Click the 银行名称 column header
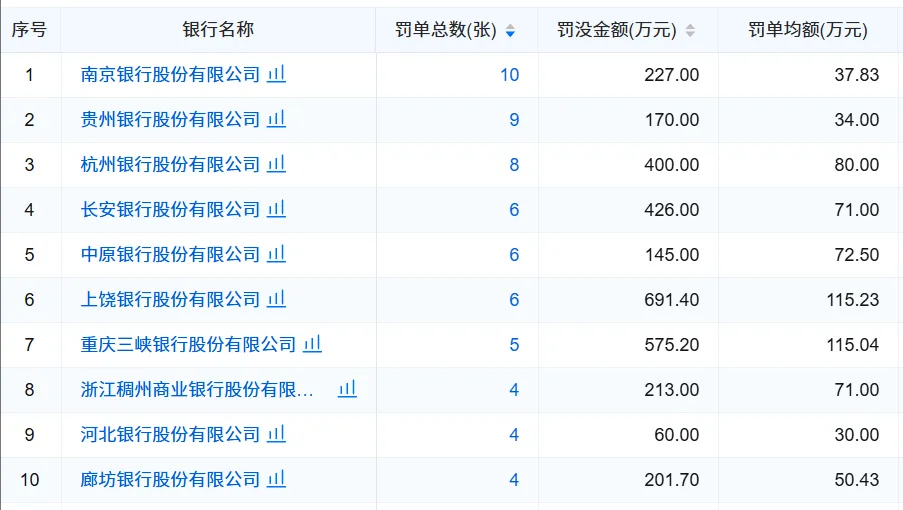The width and height of the screenshot is (903, 510). point(218,29)
